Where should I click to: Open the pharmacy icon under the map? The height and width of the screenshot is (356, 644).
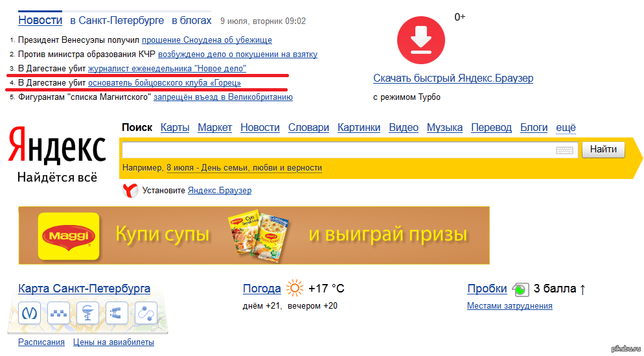tap(87, 314)
